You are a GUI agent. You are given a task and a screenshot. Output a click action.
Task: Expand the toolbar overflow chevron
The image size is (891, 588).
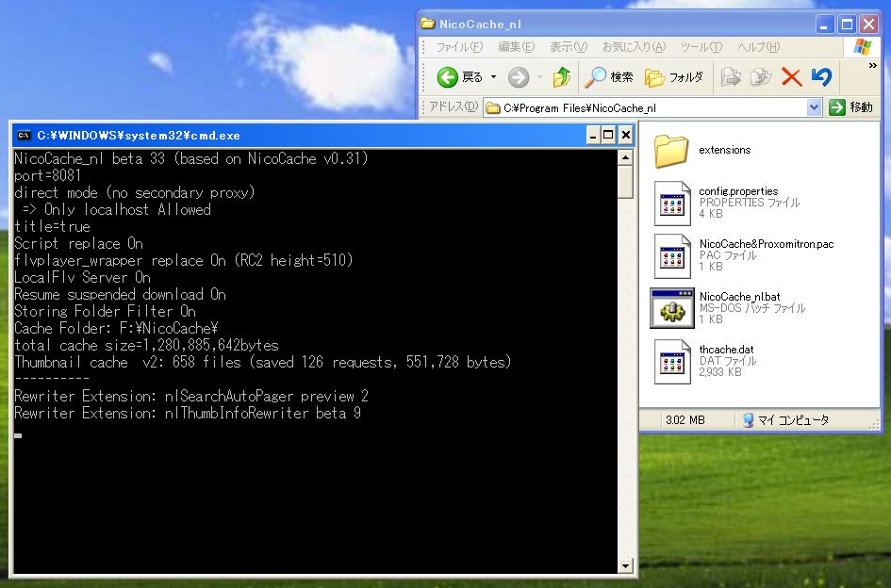873,66
